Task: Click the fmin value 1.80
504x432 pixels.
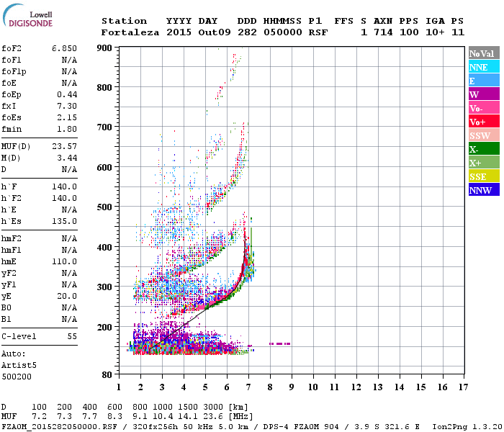Action: pyautogui.click(x=67, y=129)
